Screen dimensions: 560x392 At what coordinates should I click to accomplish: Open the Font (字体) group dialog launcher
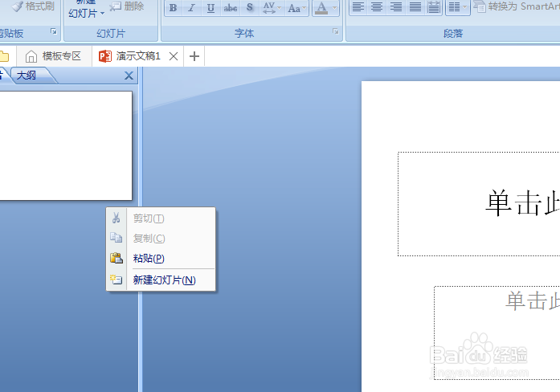pos(335,31)
